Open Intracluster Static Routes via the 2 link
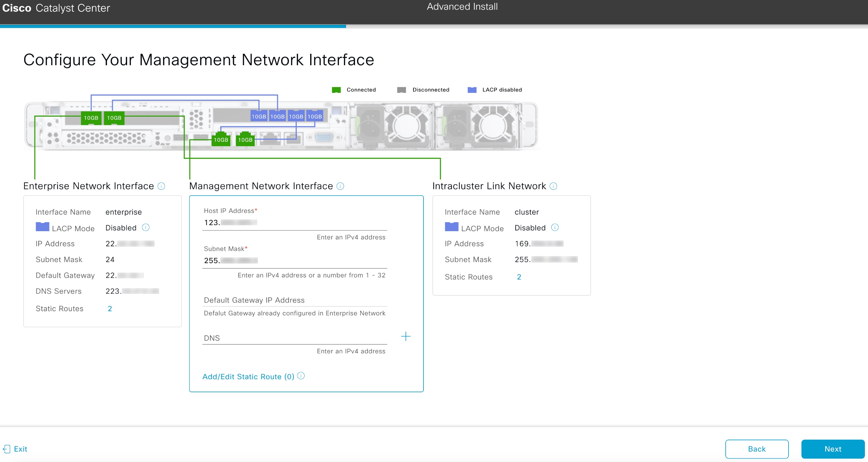868x462 pixels. coord(519,277)
